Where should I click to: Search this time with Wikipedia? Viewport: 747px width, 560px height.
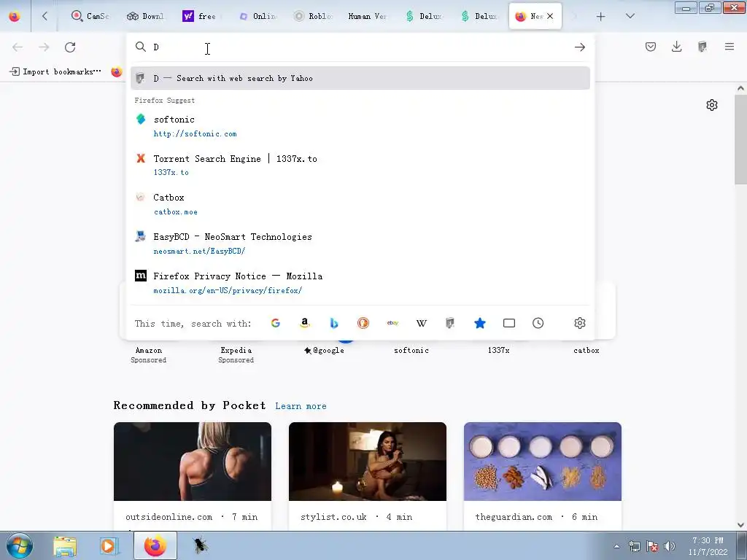pos(422,323)
